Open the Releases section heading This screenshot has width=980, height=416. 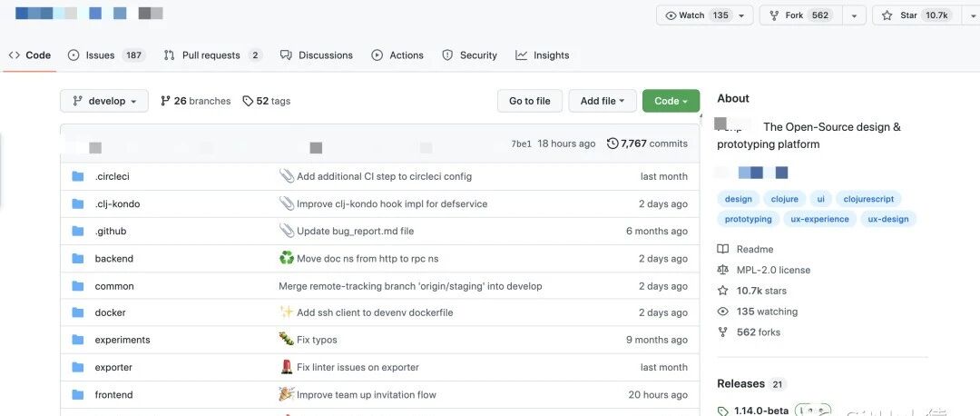point(740,383)
